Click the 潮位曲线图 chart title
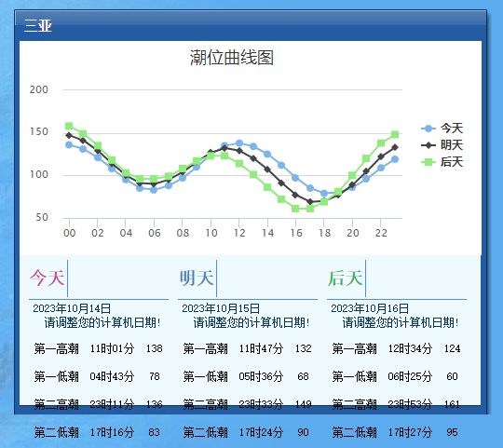503x448 pixels. pos(232,58)
